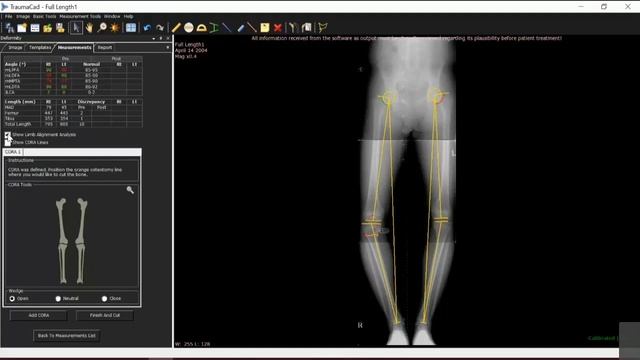640x360 pixels.
Task: Choose the magnifier zoom tool in toolbar
Action: [102, 27]
